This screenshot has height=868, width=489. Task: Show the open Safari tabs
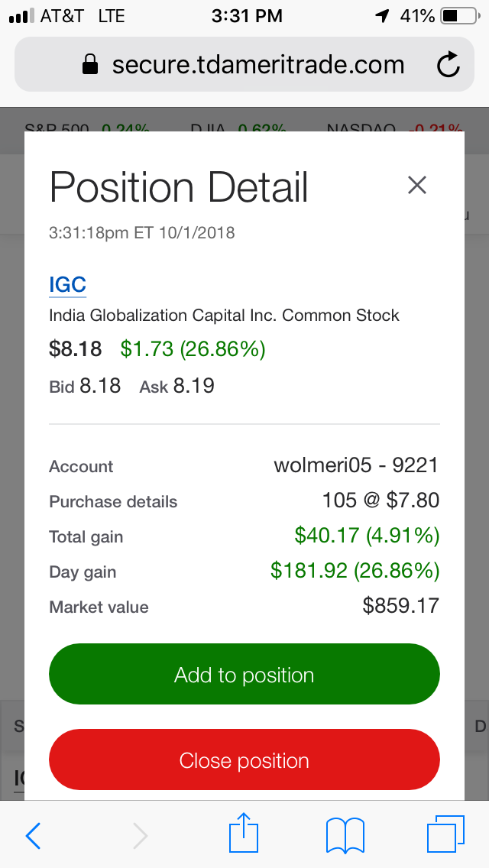click(x=445, y=834)
